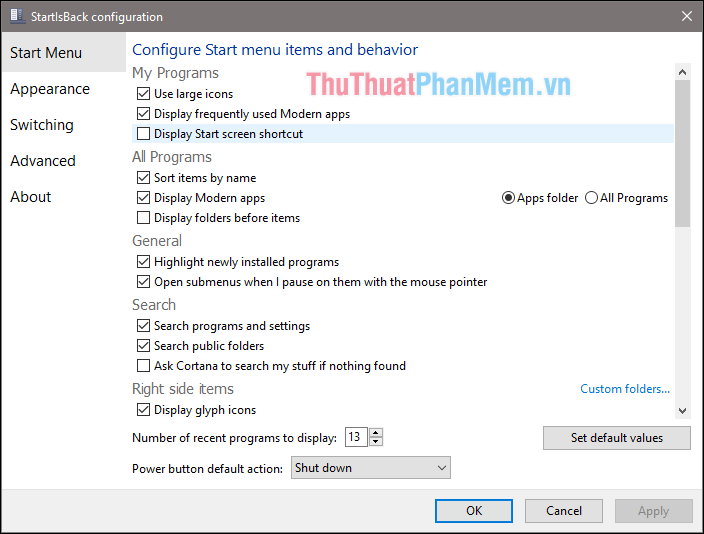Toggle Open submenus on mouse pause

143,282
